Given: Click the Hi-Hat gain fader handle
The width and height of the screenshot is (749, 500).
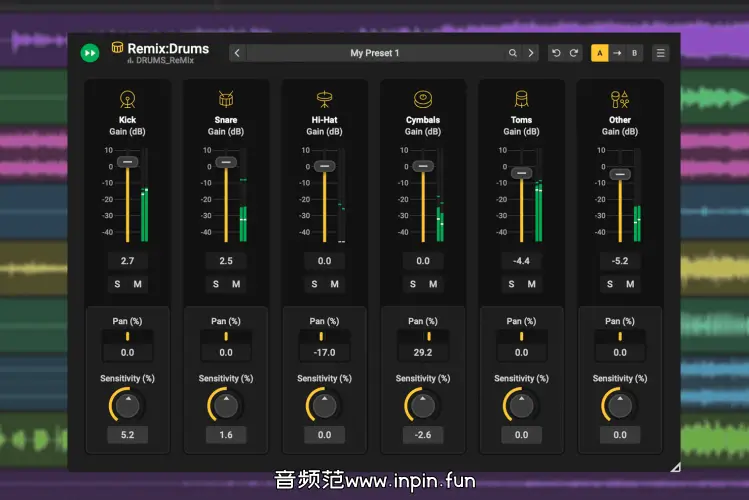Looking at the screenshot, I should (x=324, y=166).
